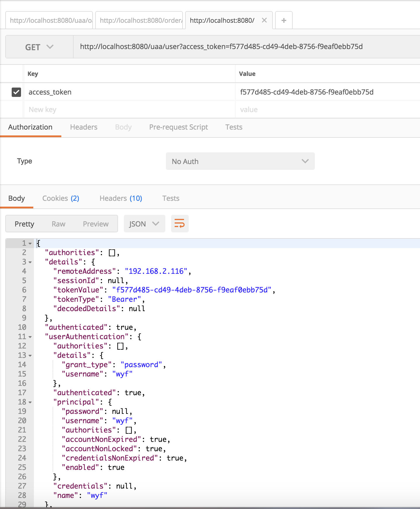420x509 pixels.
Task: Switch response view to Raw
Action: pyautogui.click(x=58, y=224)
